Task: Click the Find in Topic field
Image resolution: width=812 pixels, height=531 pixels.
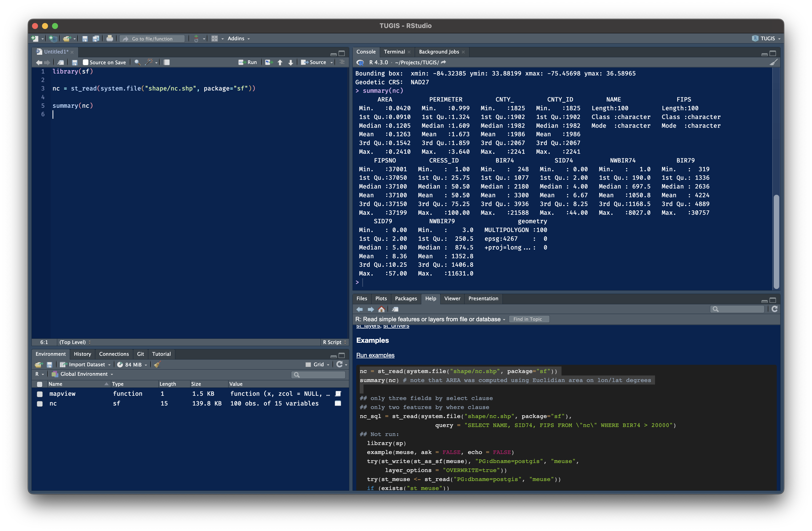Action: tap(528, 319)
